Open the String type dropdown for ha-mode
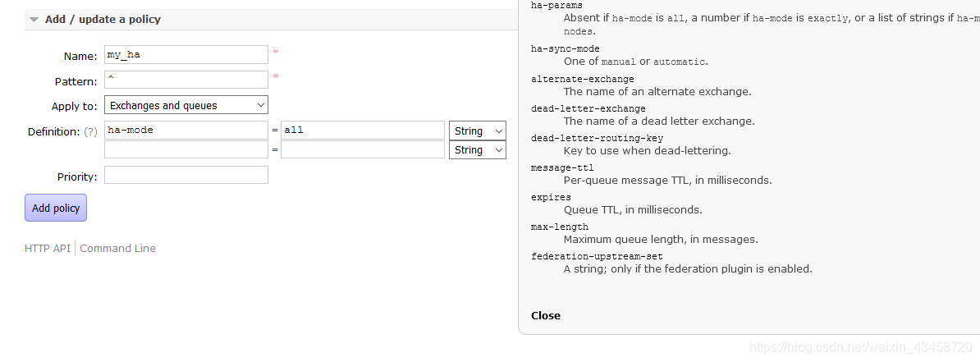The image size is (980, 362). pos(478,131)
